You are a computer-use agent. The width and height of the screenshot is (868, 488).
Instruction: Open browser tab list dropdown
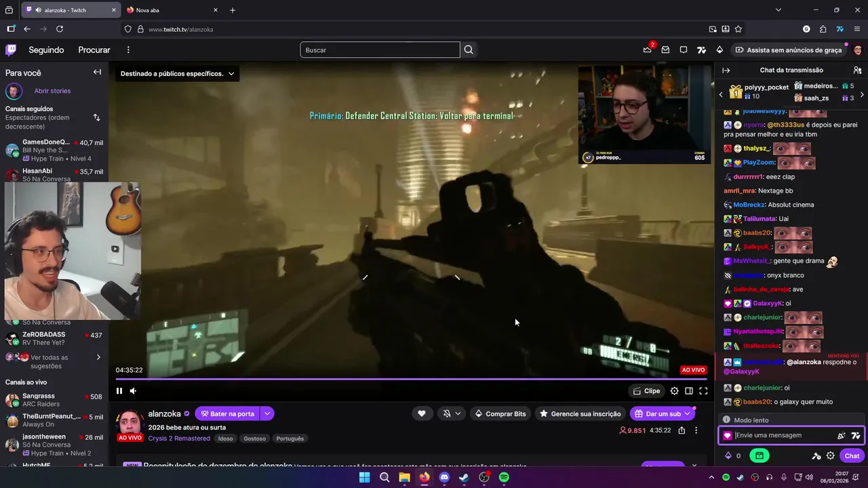click(778, 10)
